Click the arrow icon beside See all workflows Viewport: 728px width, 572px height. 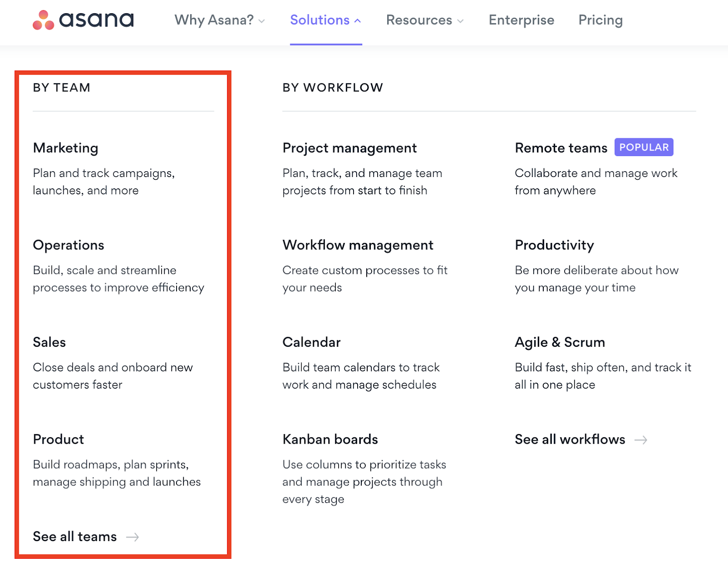click(641, 440)
